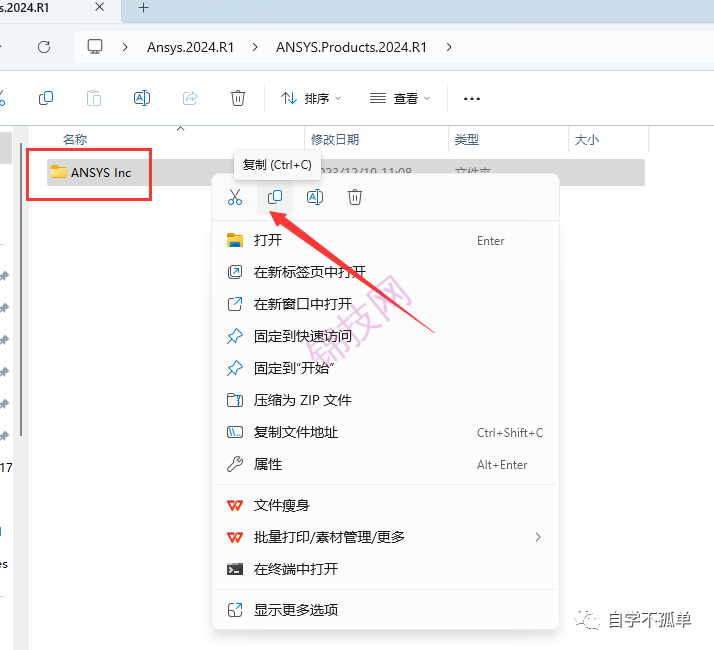
Task: Click the navigation pane vertical scrollbar
Action: coord(20,290)
